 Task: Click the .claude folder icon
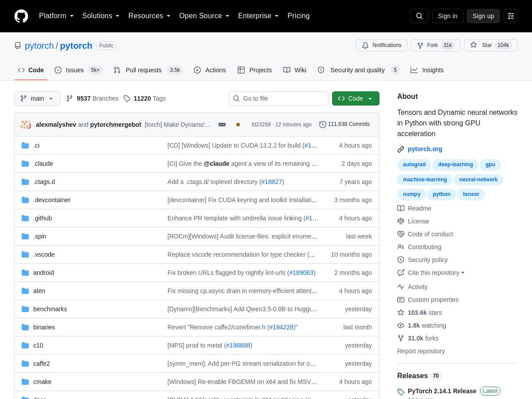25,164
